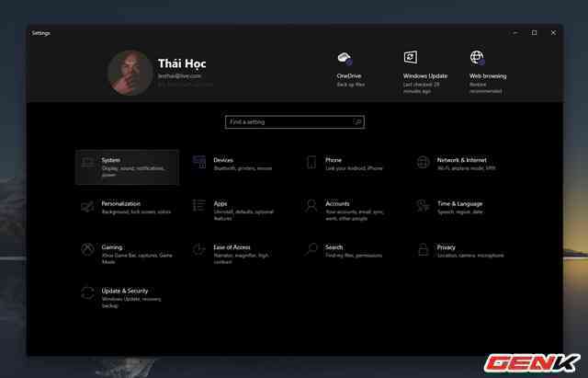Click the OneDrive cloud icon

[x=345, y=58]
